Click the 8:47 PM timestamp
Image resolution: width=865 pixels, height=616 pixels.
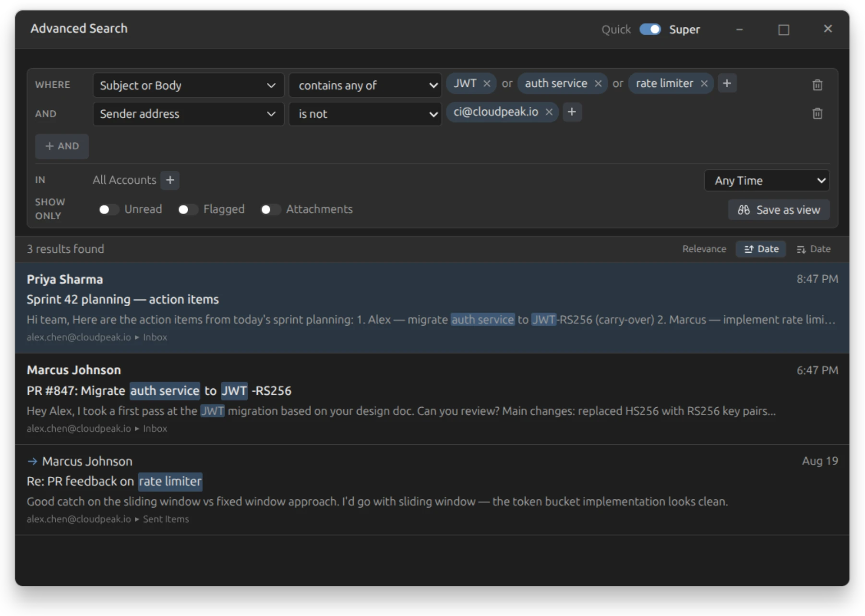click(817, 279)
